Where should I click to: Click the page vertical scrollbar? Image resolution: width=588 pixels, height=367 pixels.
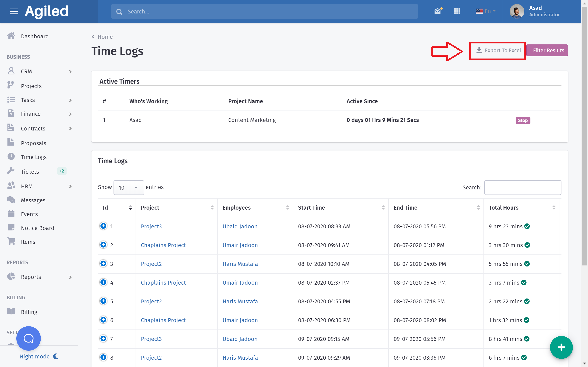[584, 136]
